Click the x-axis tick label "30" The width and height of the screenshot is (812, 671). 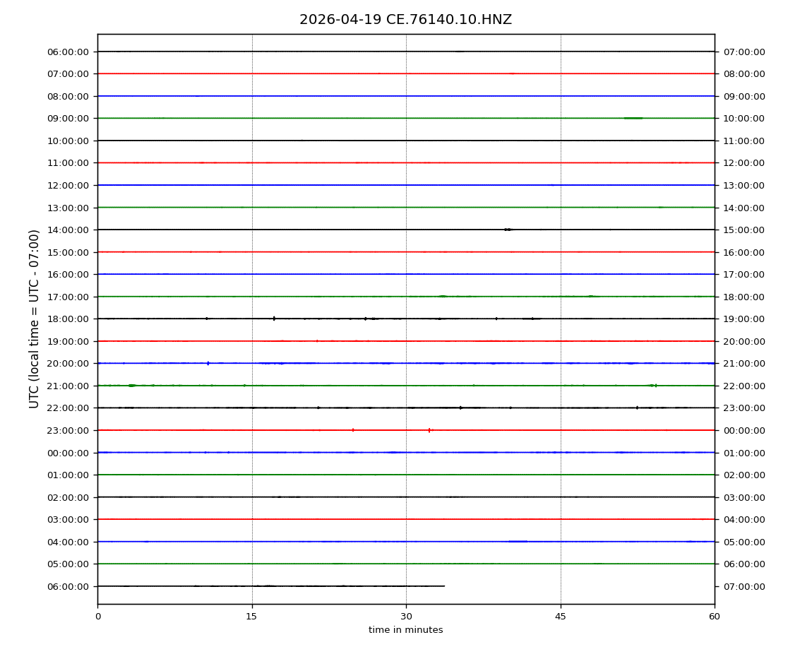pyautogui.click(x=406, y=617)
